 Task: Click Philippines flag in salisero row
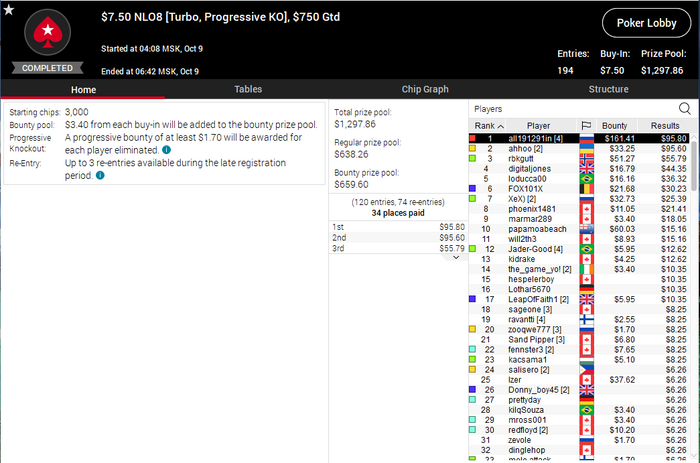tap(586, 370)
